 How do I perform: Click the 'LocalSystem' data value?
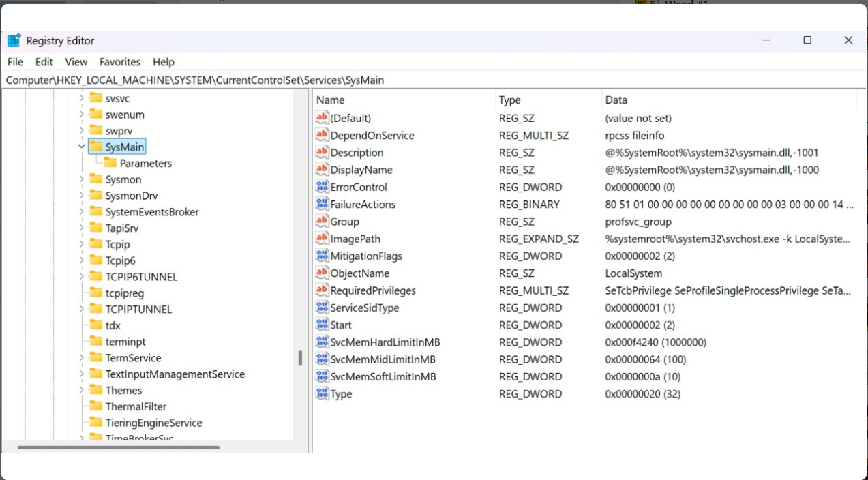633,273
